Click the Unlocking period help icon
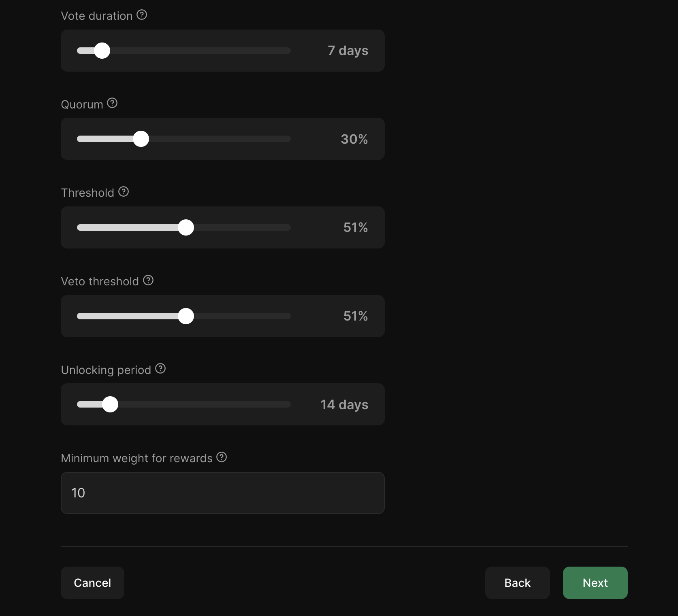Viewport: 678px width, 616px height. pos(160,369)
